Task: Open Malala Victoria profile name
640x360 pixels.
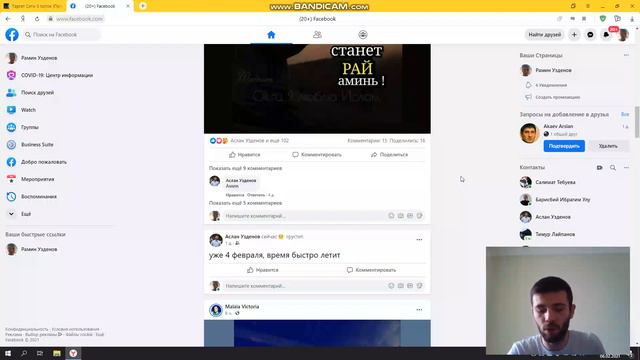Action: coord(242,307)
